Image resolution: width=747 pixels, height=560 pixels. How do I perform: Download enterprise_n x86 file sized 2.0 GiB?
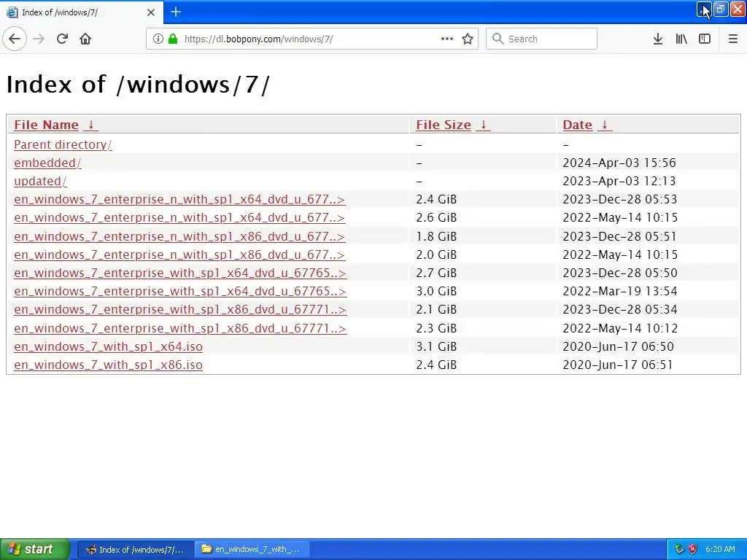coord(179,254)
